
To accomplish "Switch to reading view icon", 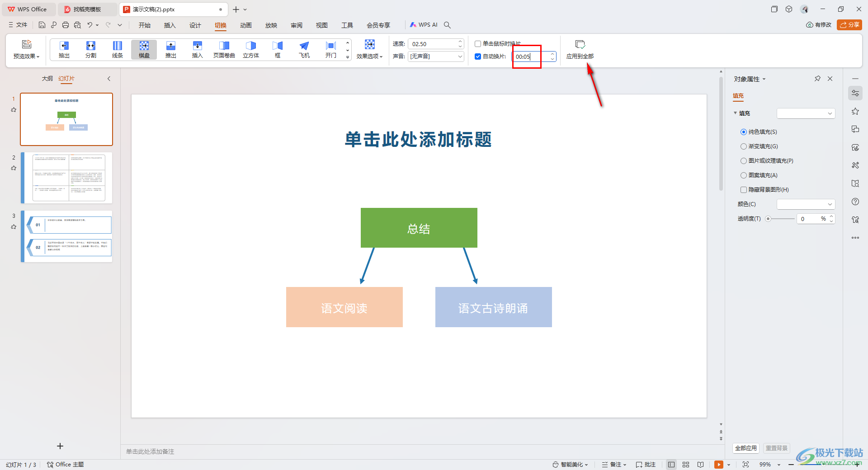I will (x=700, y=465).
